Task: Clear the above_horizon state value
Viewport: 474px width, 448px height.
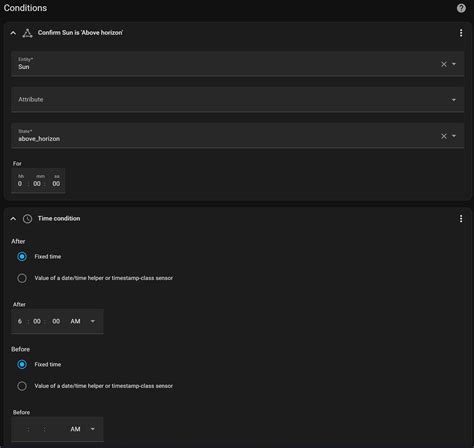Action: pos(444,136)
